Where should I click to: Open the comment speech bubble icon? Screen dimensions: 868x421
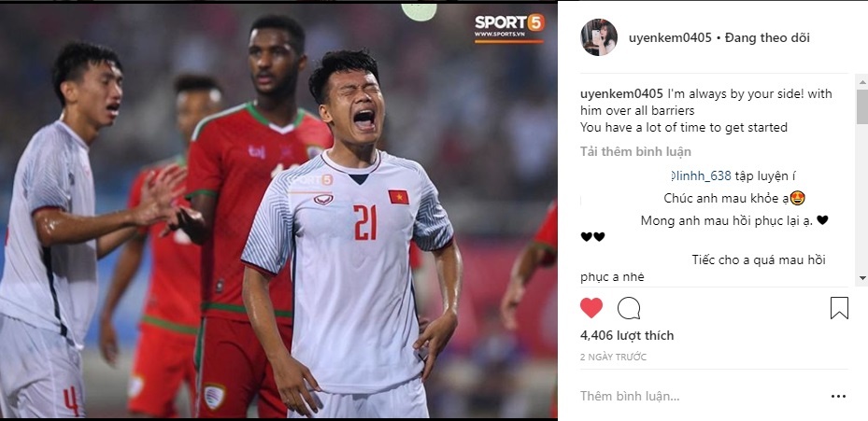point(629,308)
